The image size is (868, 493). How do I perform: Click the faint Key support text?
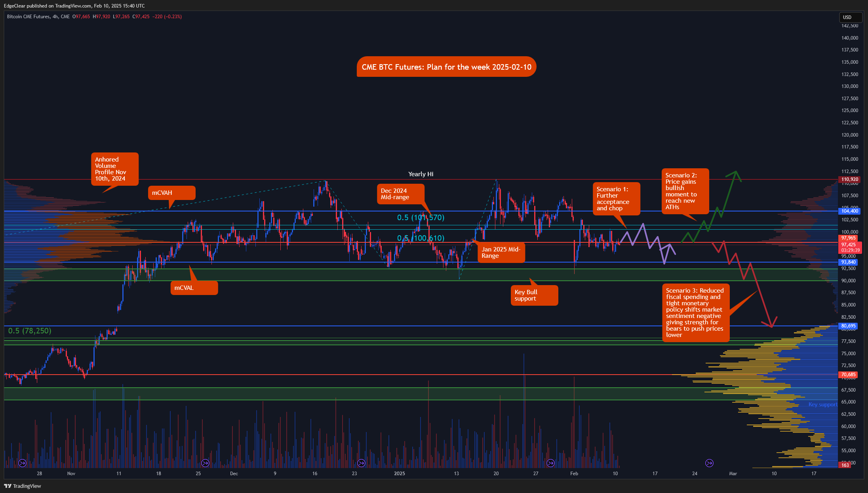pyautogui.click(x=822, y=405)
